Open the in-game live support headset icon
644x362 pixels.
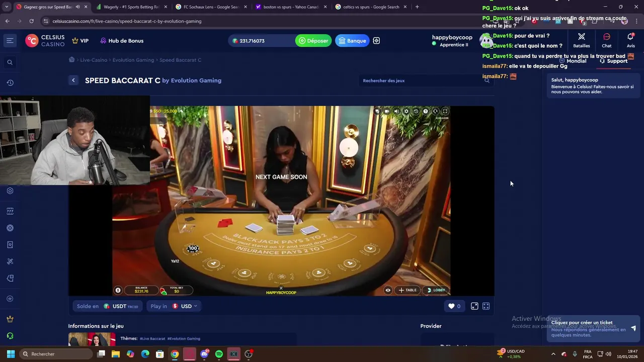(x=435, y=112)
